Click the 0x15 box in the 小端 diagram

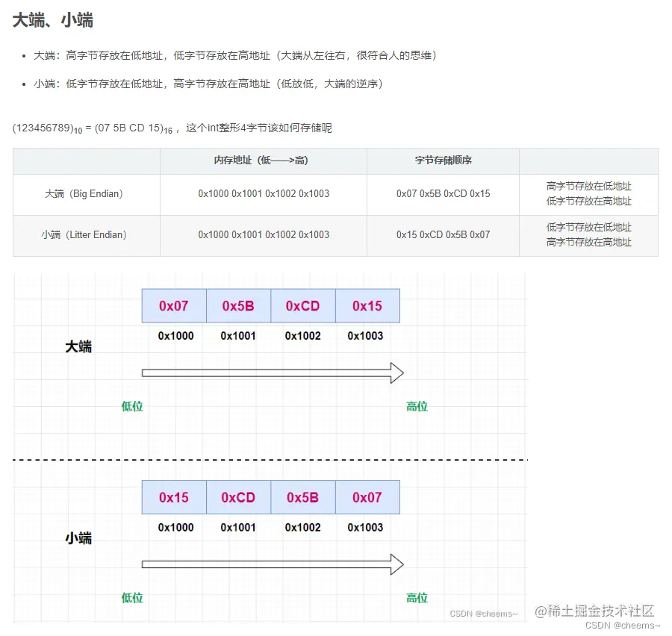click(173, 497)
